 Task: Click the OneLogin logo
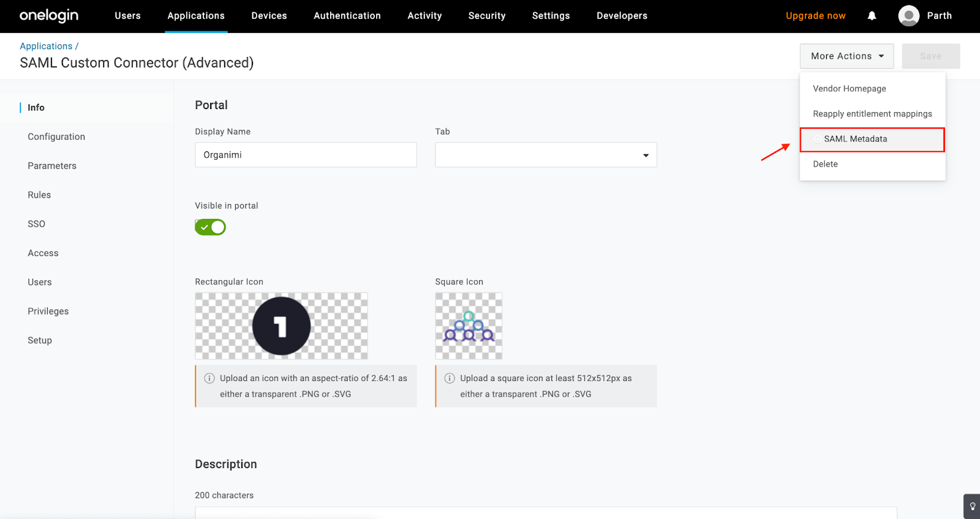pos(49,16)
